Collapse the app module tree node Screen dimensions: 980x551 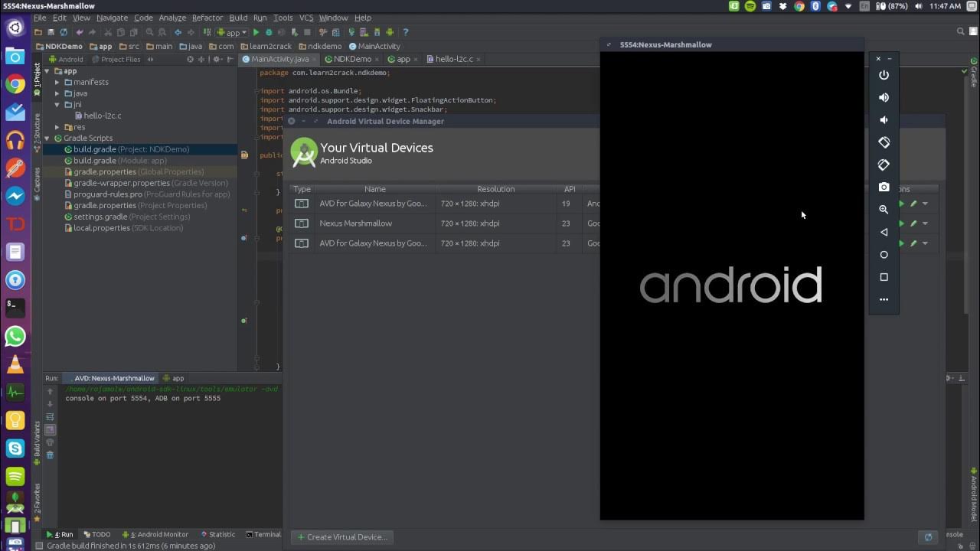click(47, 71)
